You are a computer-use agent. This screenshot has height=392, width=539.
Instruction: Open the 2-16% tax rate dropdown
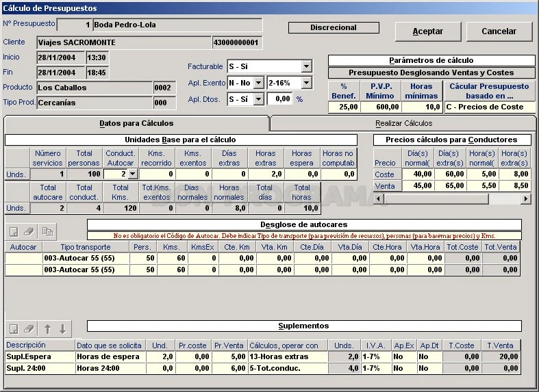tap(306, 83)
